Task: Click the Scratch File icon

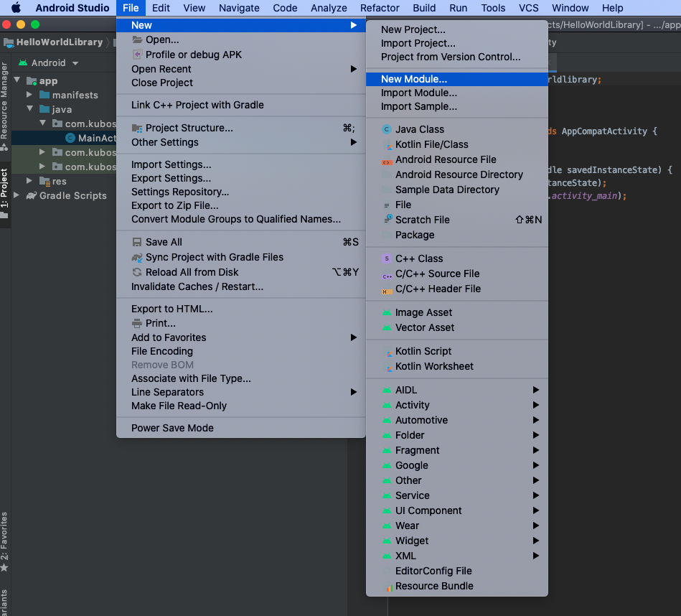Action: click(x=387, y=220)
